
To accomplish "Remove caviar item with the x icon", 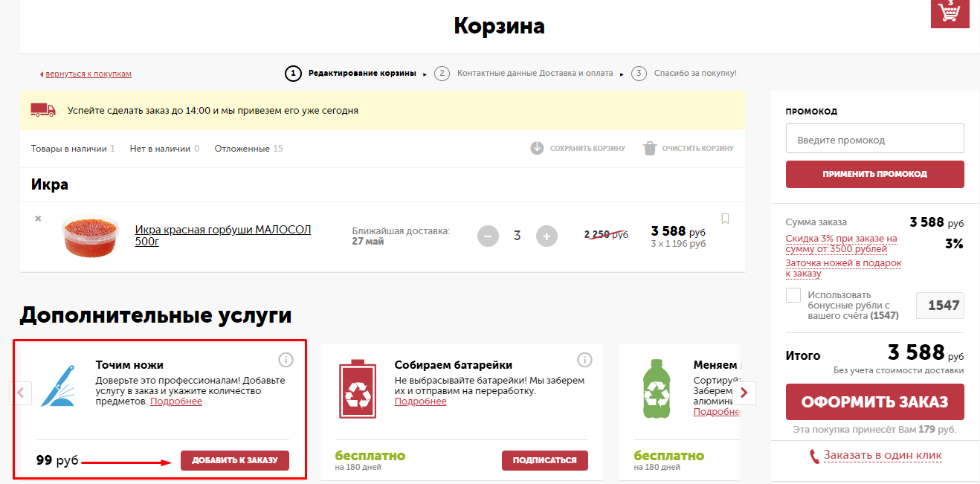I will [x=38, y=219].
